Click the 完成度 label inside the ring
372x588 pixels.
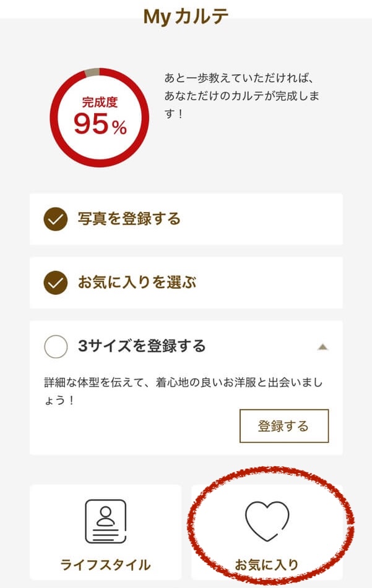(x=100, y=103)
